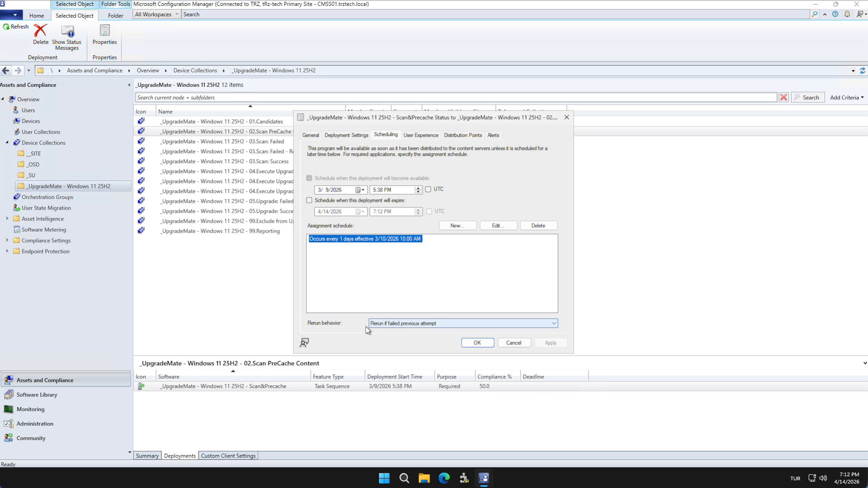868x488 pixels.
Task: Select Software Metering node
Action: click(44, 230)
